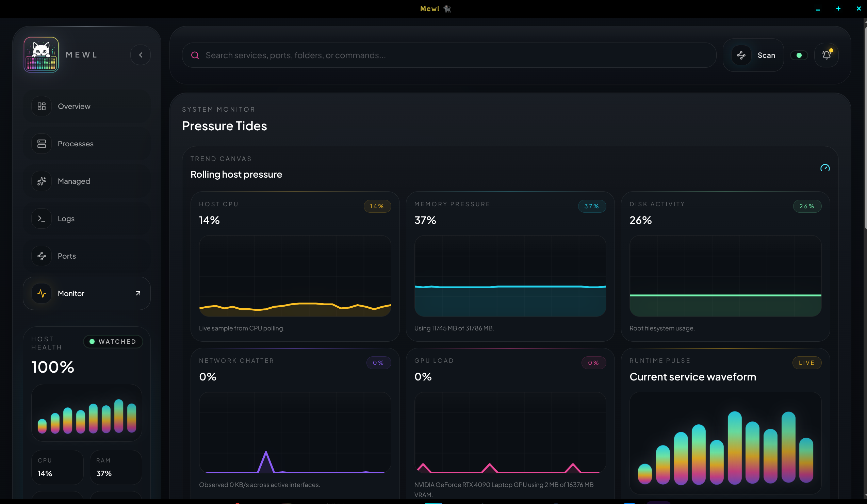Open the Processes panel icon

[x=41, y=144]
